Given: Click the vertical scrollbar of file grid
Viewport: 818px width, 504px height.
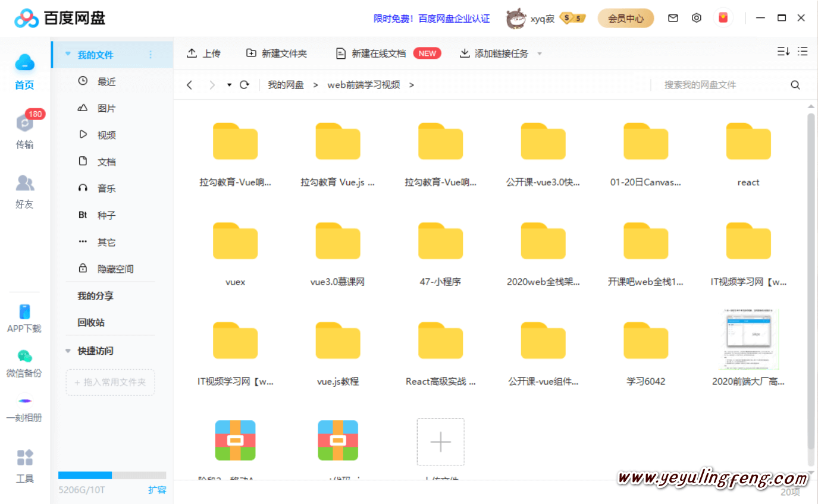Looking at the screenshot, I should [x=811, y=281].
